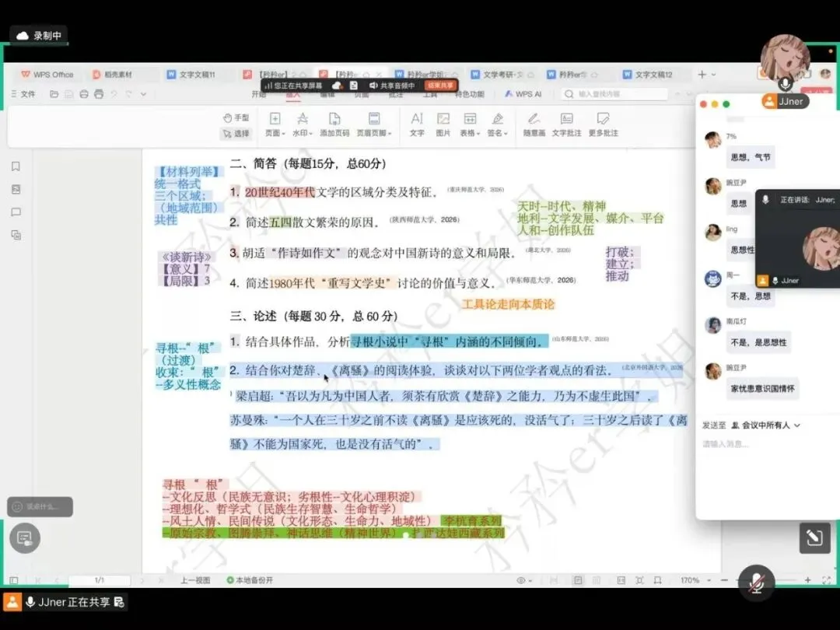The height and width of the screenshot is (630, 840).
Task: Click the note 工具论走向本质论
Action: [508, 304]
